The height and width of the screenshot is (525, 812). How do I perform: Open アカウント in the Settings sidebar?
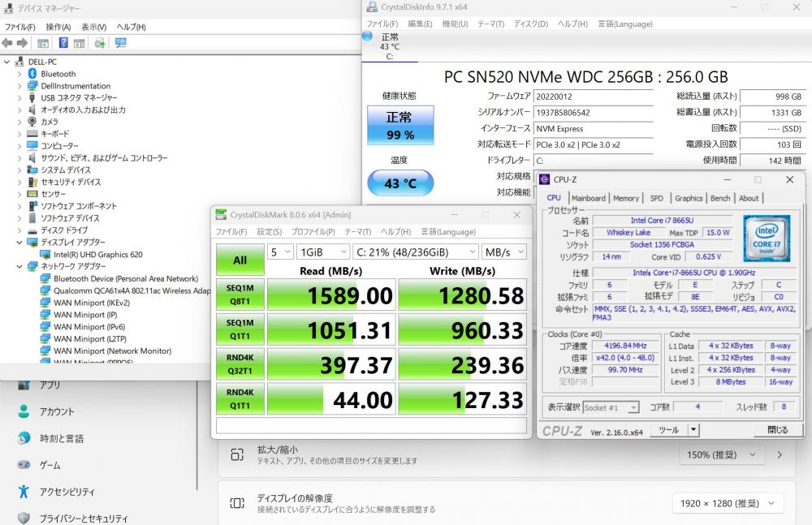pyautogui.click(x=57, y=411)
